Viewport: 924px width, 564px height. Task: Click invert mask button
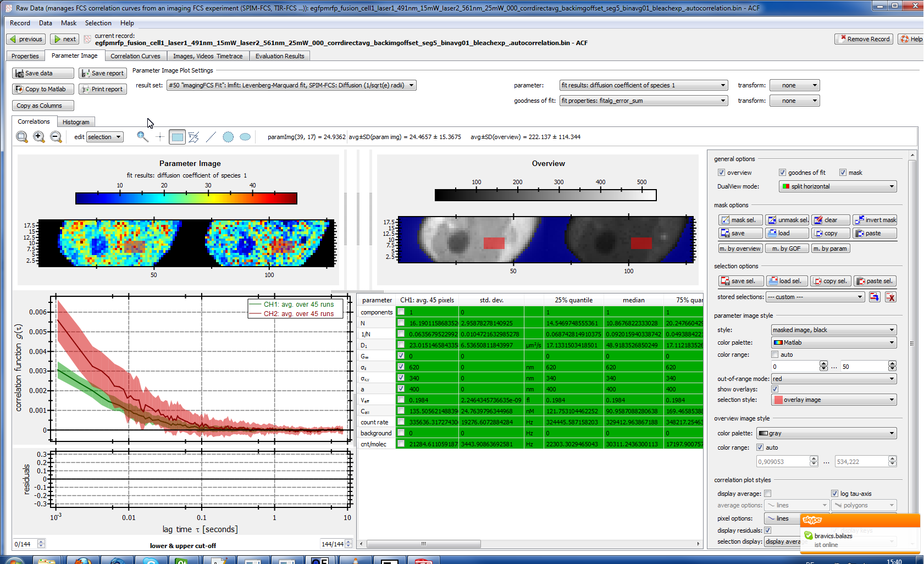point(875,220)
